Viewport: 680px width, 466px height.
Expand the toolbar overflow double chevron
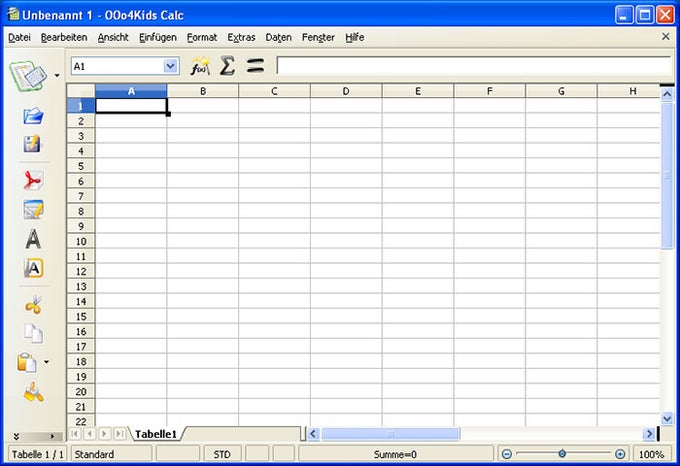(x=16, y=436)
